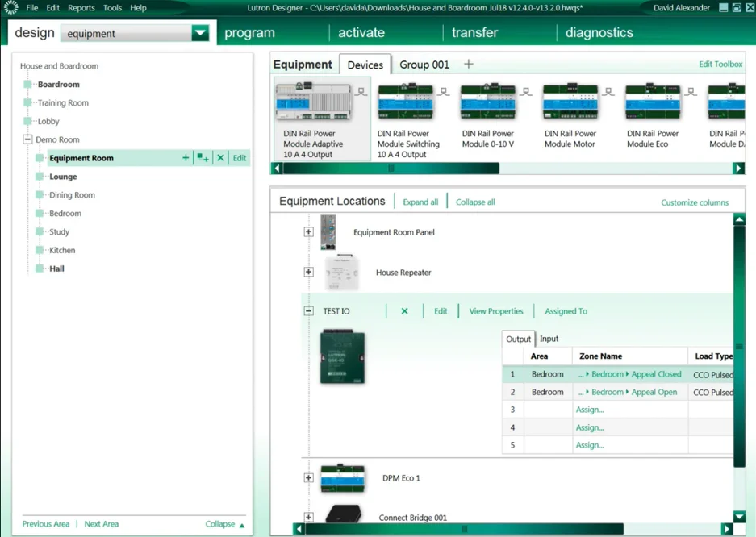Select DIN Rail Power Module 0-10 V icon
The image size is (756, 537).
[488, 102]
